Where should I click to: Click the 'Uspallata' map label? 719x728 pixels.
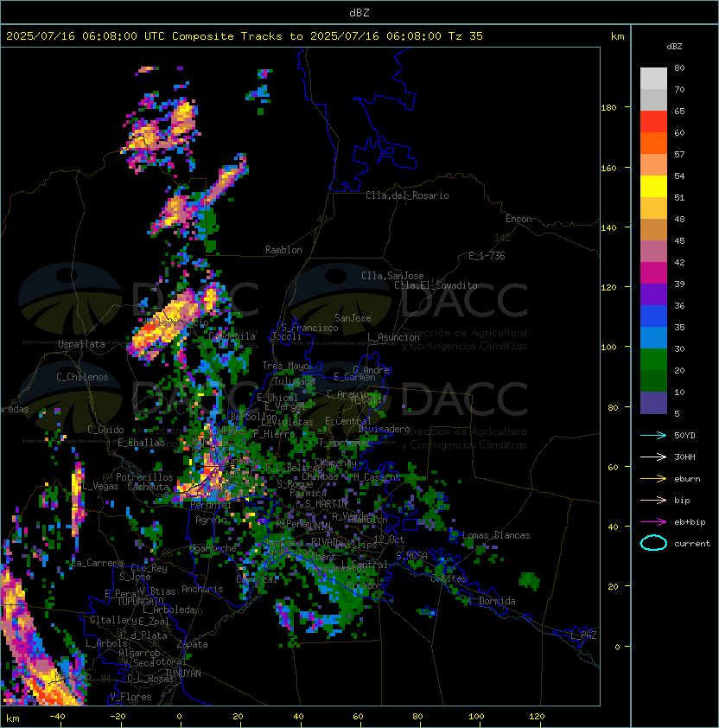(x=81, y=344)
